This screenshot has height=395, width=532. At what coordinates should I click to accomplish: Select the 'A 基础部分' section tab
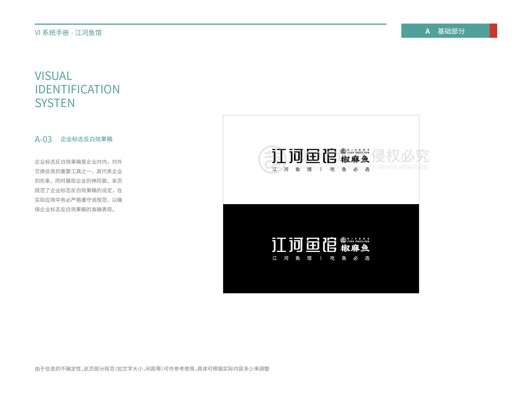pos(445,31)
